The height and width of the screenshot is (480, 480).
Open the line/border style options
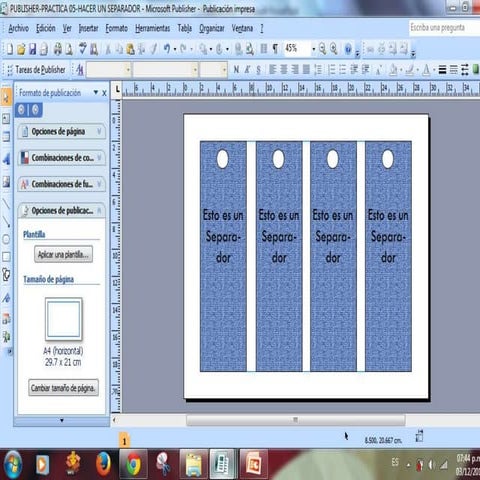(442, 70)
